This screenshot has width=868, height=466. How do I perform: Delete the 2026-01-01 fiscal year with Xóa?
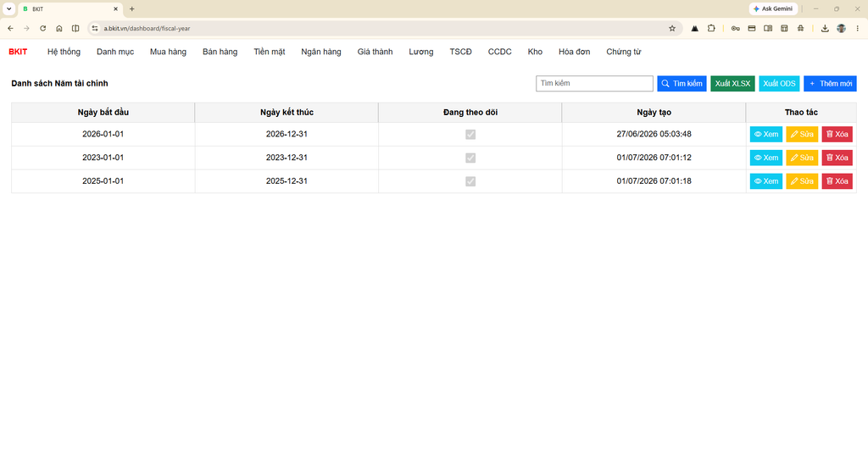(x=837, y=134)
